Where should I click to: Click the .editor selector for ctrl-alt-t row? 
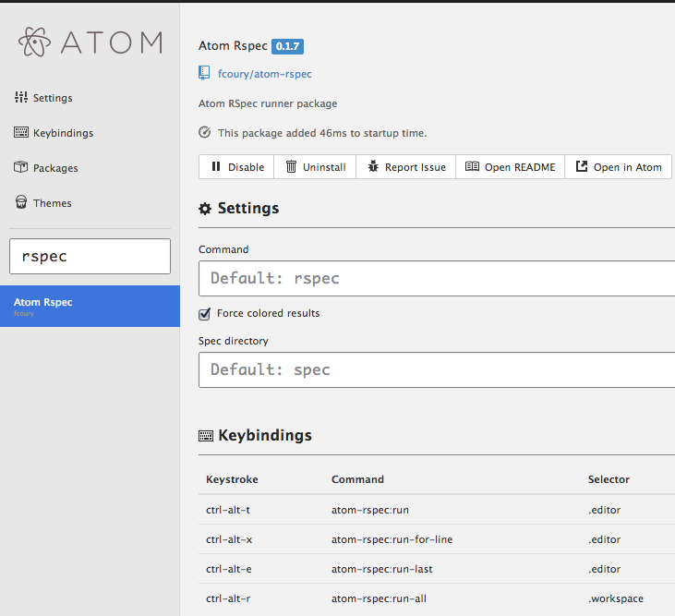pyautogui.click(x=605, y=510)
